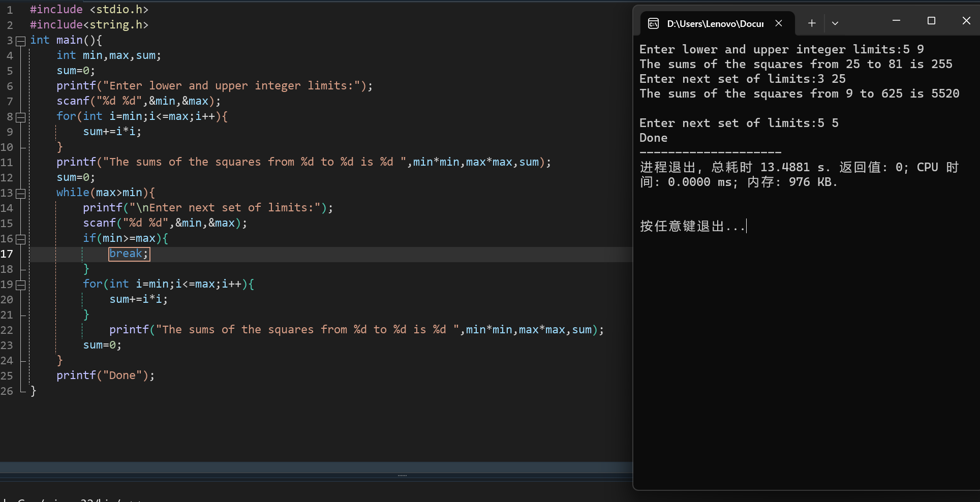Select the D:\Users\Lenovo\Docu terminal tab
980x502 pixels.
coord(715,23)
